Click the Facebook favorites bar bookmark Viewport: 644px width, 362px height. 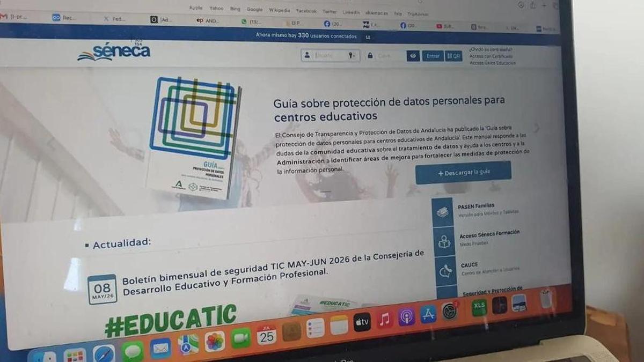coord(306,10)
